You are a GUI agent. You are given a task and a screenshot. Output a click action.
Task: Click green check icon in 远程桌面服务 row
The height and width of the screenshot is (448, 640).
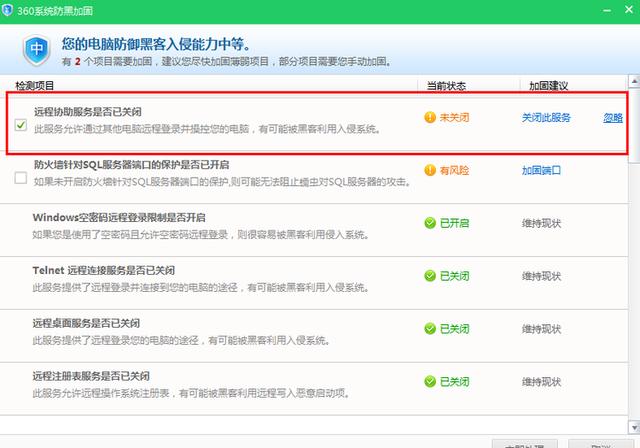[x=430, y=328]
